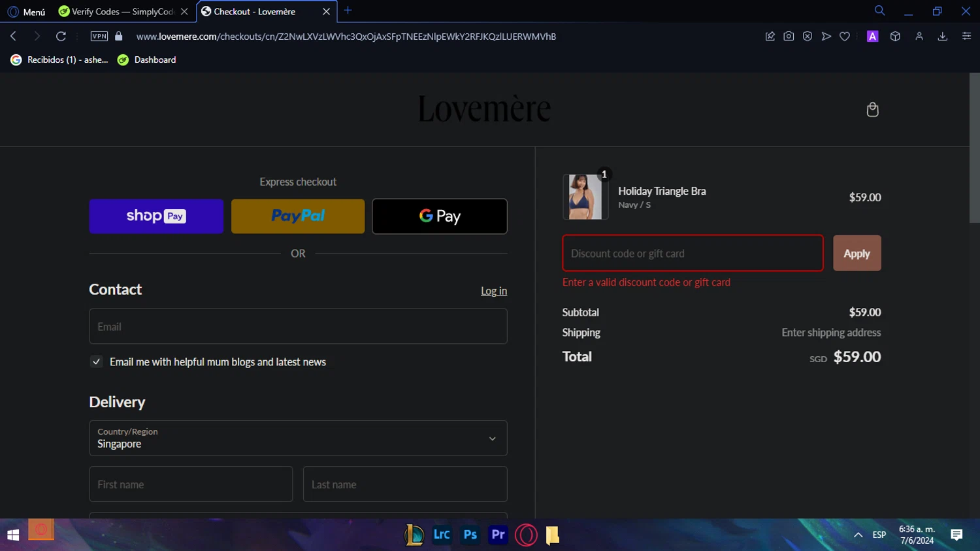Click the Log in link
Screen dimensions: 980x551
pyautogui.click(x=494, y=291)
